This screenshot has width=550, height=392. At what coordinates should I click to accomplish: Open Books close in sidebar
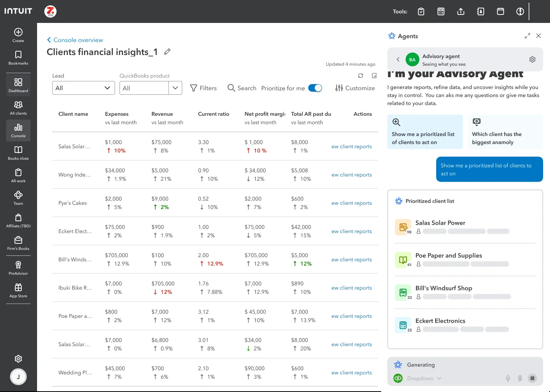[18, 153]
